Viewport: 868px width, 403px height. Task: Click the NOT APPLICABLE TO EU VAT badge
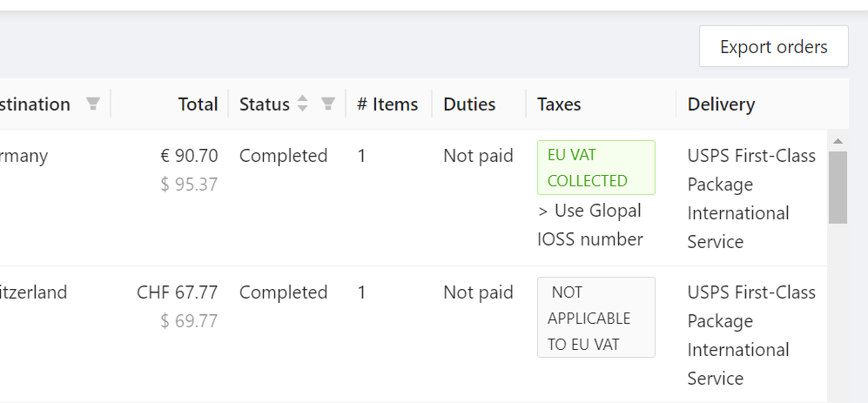tap(595, 318)
